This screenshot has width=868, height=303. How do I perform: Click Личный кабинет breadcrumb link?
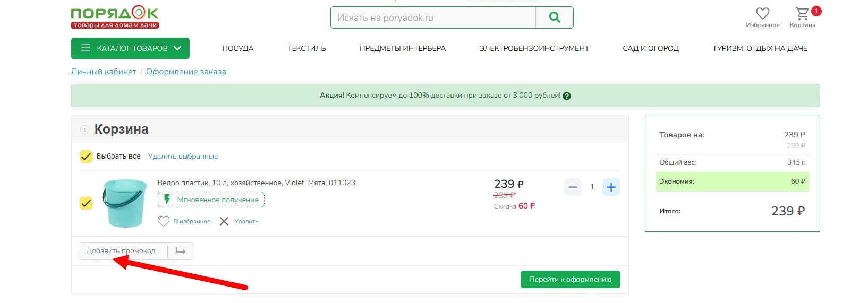pyautogui.click(x=104, y=72)
